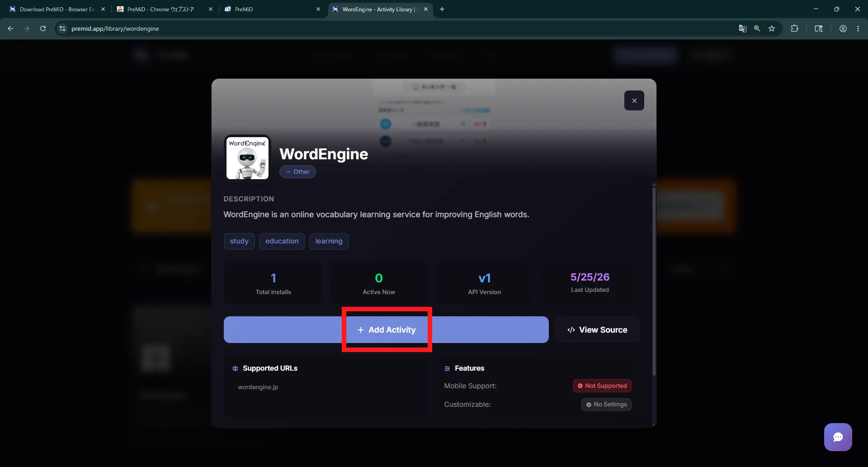
Task: Open the Chrome three-dot menu
Action: tap(858, 29)
